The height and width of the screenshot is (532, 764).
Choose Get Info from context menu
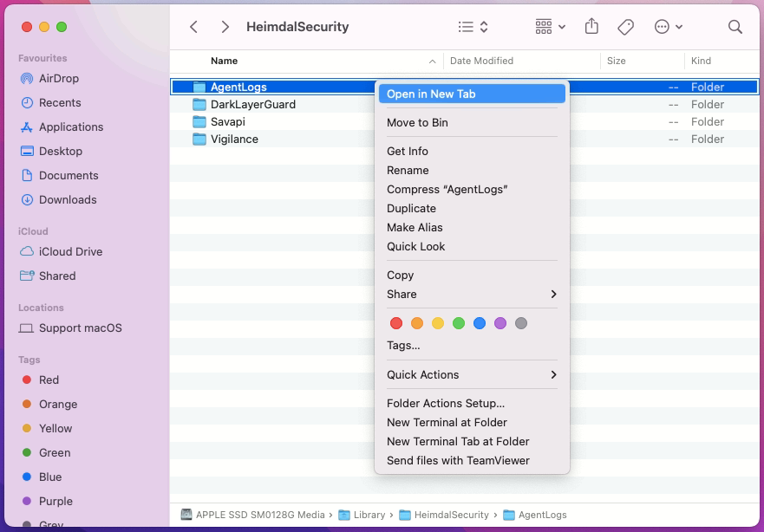[x=472, y=152]
